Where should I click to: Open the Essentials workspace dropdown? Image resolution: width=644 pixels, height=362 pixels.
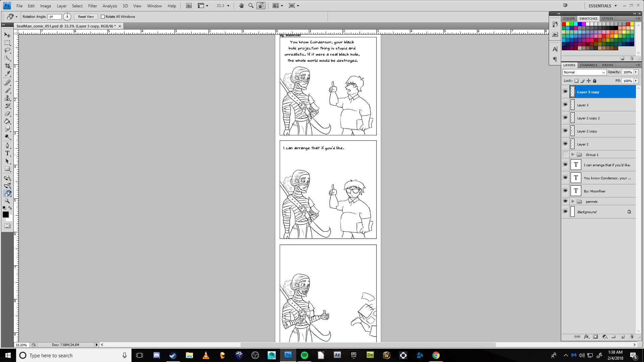coord(603,6)
